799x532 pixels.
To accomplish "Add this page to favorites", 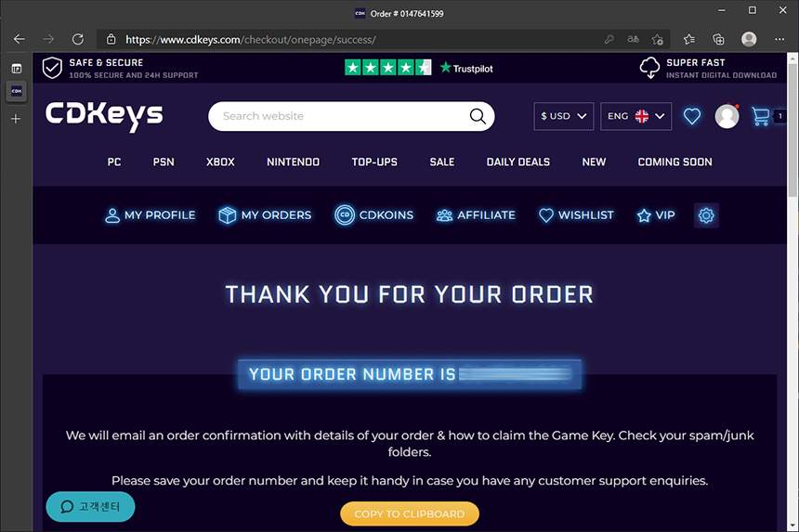I will tap(658, 39).
